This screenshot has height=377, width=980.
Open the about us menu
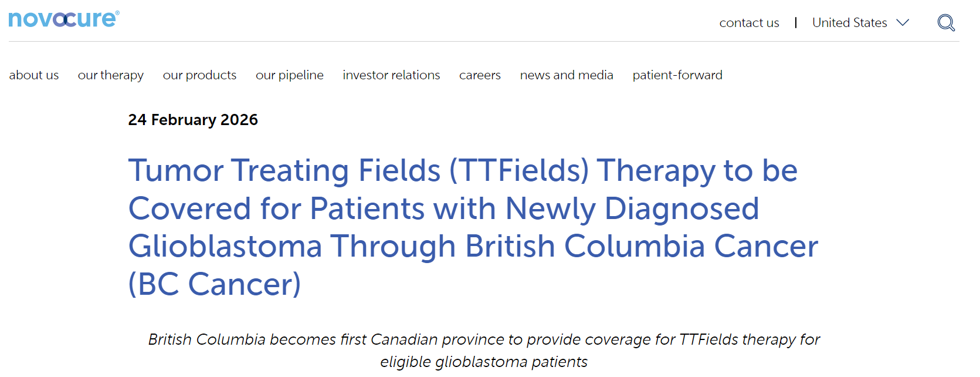coord(34,75)
